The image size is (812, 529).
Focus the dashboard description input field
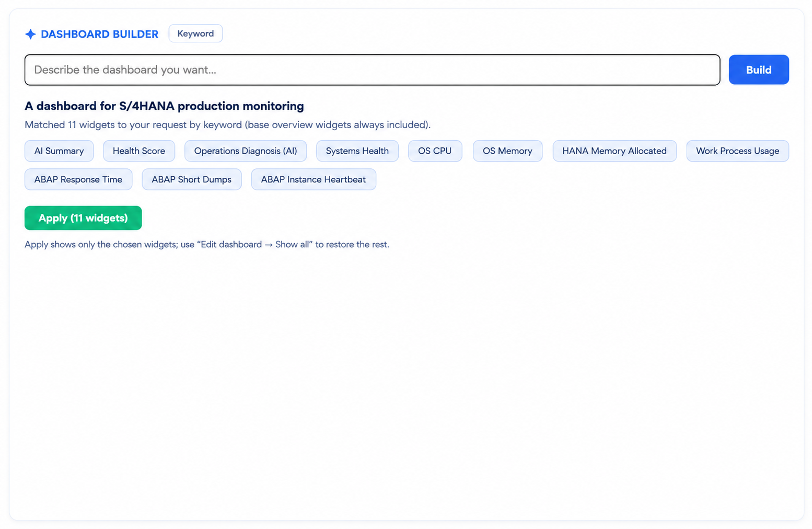pyautogui.click(x=372, y=70)
